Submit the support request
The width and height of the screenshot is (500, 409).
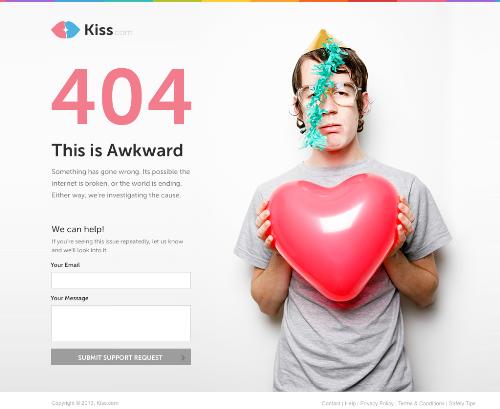coord(121,357)
